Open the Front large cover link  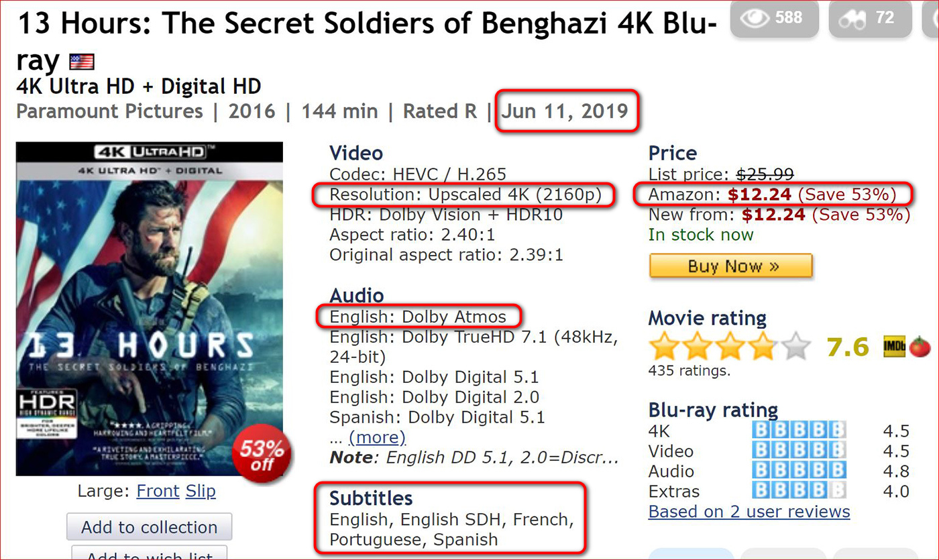click(158, 491)
